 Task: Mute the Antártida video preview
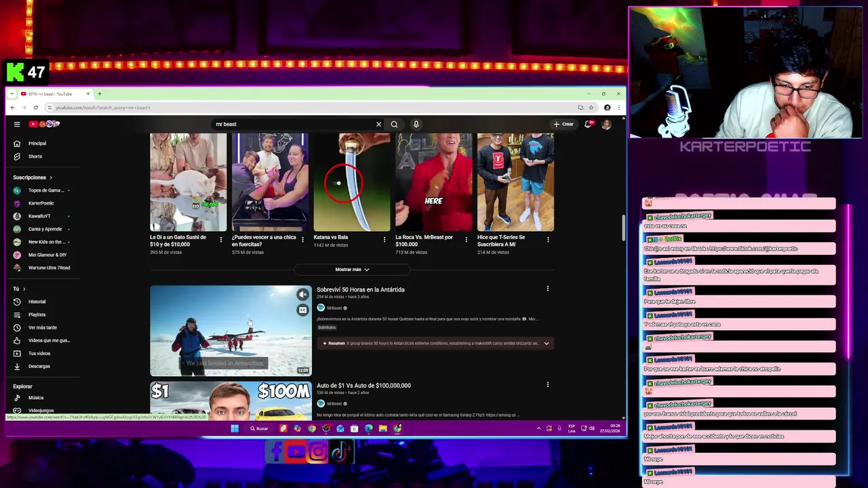click(x=302, y=294)
